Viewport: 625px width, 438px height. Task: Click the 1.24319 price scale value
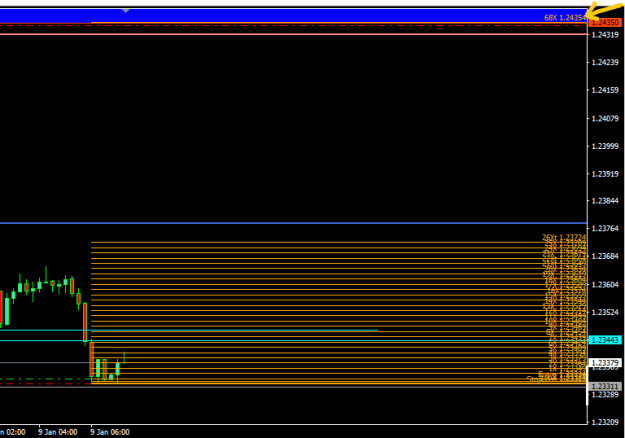[605, 35]
